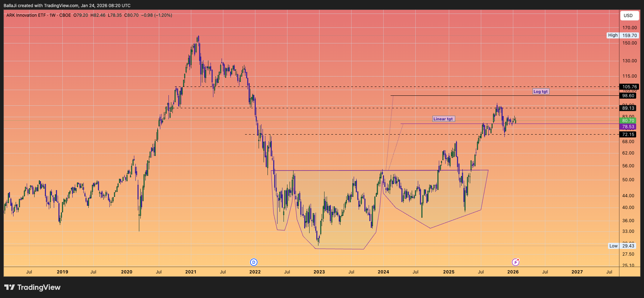Click the purple lightning event marker
Screen dimensions: 644x298
click(x=515, y=262)
